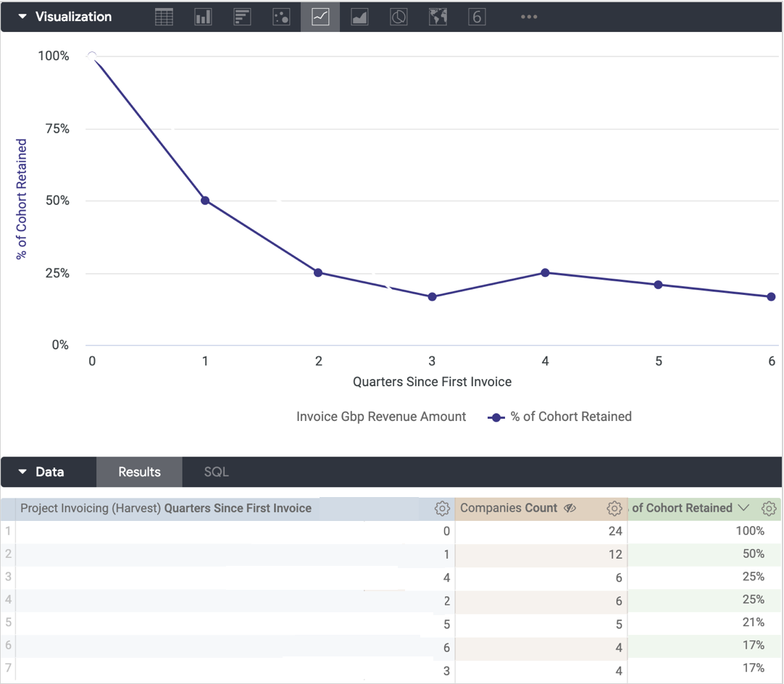Switch to area chart visualization
The image size is (784, 684).
[359, 17]
